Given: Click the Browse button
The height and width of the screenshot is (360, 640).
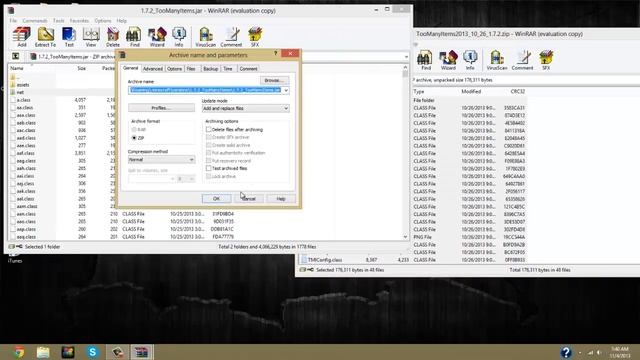Looking at the screenshot, I should [274, 80].
